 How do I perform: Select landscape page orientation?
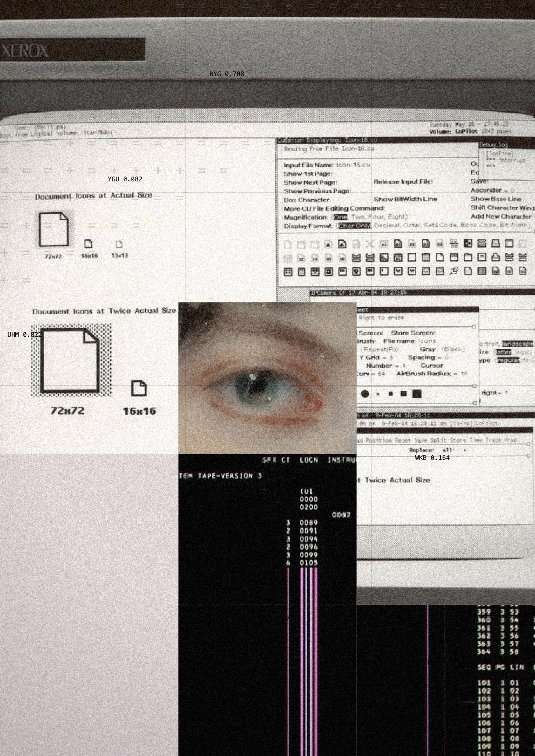coord(517,344)
